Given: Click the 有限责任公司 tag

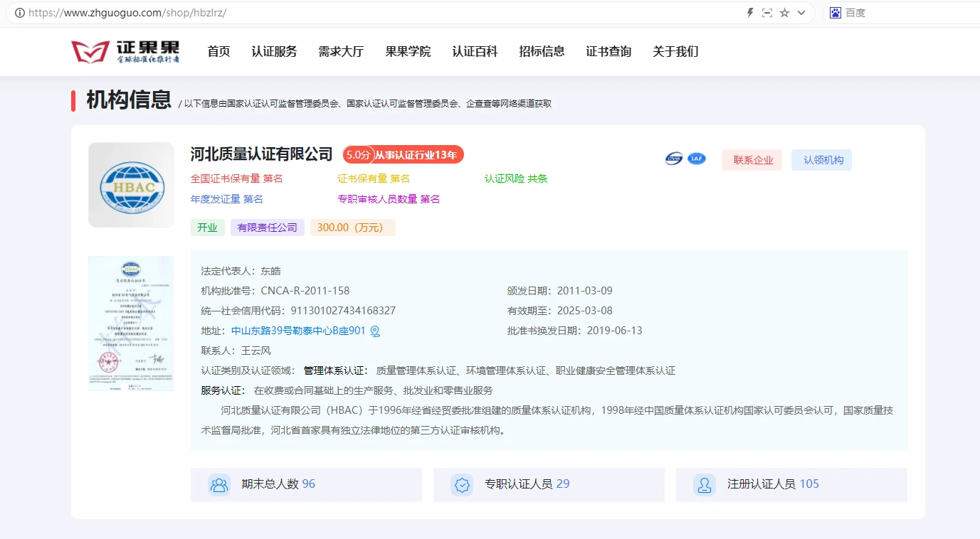Looking at the screenshot, I should [x=268, y=228].
